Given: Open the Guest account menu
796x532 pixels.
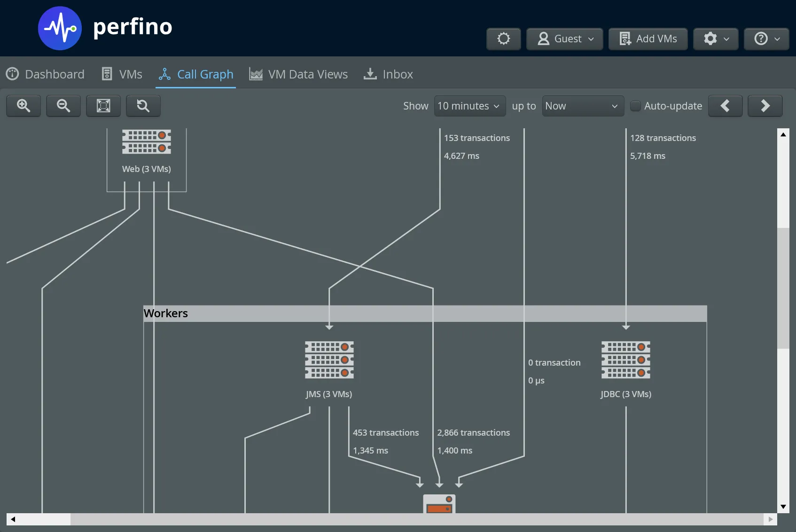Looking at the screenshot, I should pyautogui.click(x=564, y=39).
